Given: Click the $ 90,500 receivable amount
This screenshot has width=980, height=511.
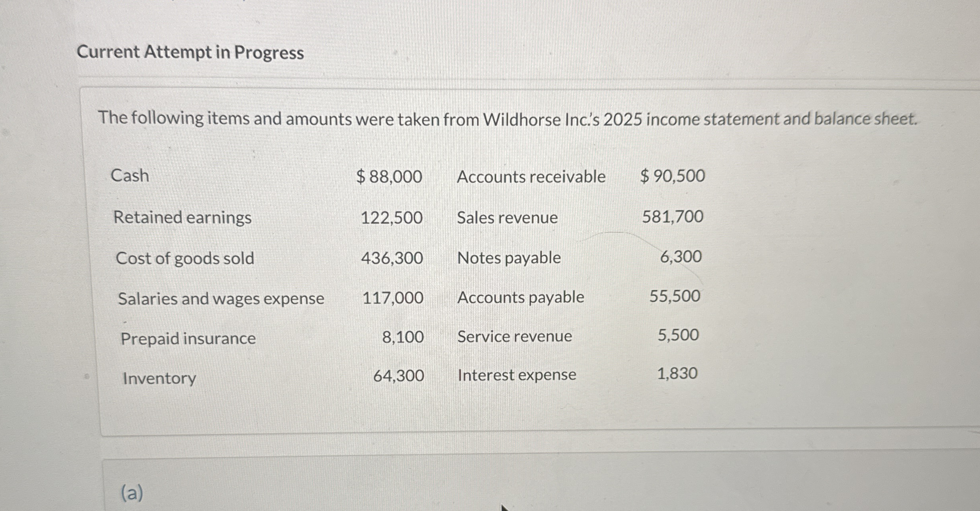Looking at the screenshot, I should 672,176.
